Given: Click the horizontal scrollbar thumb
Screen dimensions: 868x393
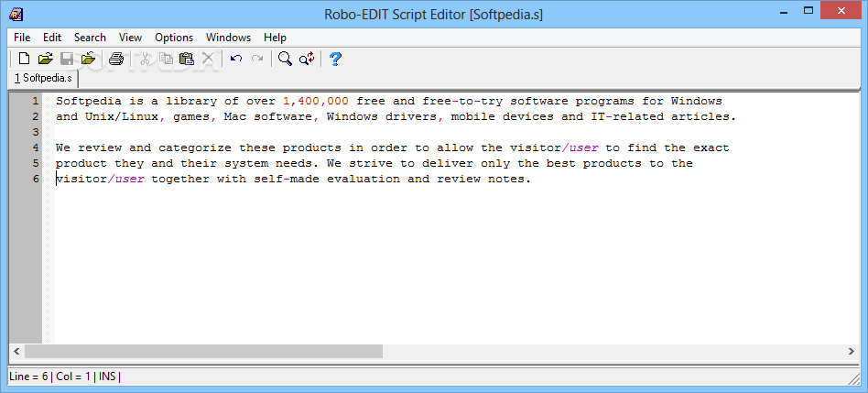Looking at the screenshot, I should (203, 351).
